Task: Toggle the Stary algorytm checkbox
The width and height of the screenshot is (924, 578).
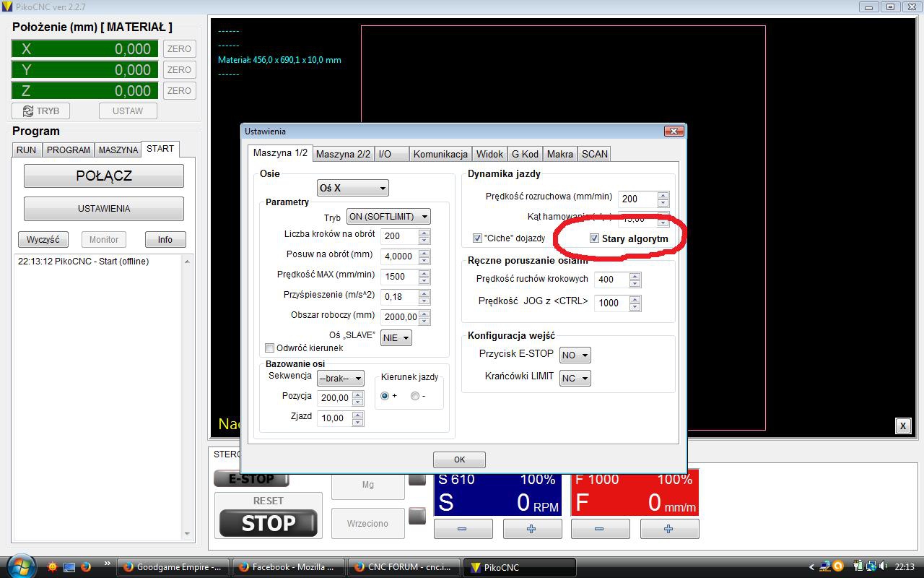Action: (594, 238)
